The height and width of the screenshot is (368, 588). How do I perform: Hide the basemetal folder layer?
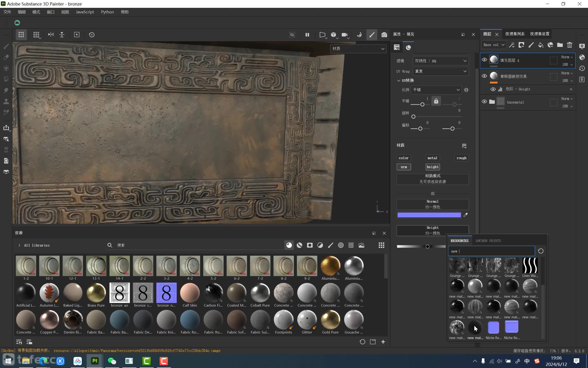484,101
